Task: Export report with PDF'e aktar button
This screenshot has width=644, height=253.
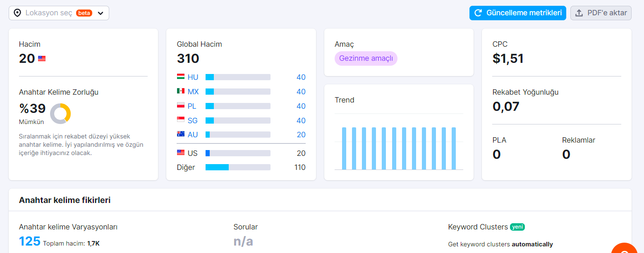Action: 601,13
